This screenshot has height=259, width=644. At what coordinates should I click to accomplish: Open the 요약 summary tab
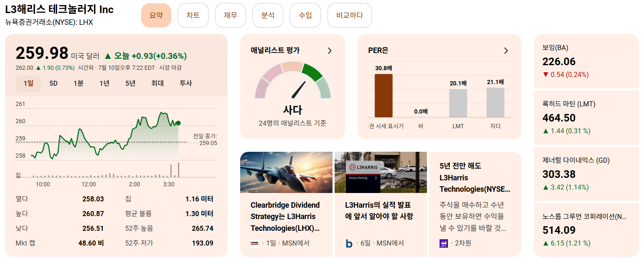point(156,15)
